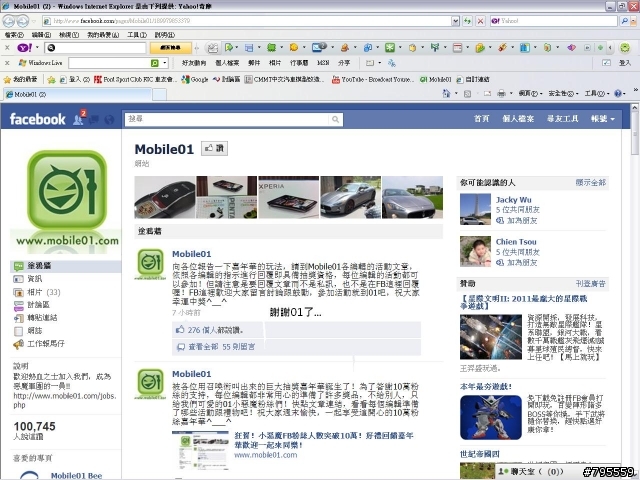Image resolution: width=640 pixels, height=480 pixels.
Task: Open the Facebook messages icon
Action: [94, 119]
